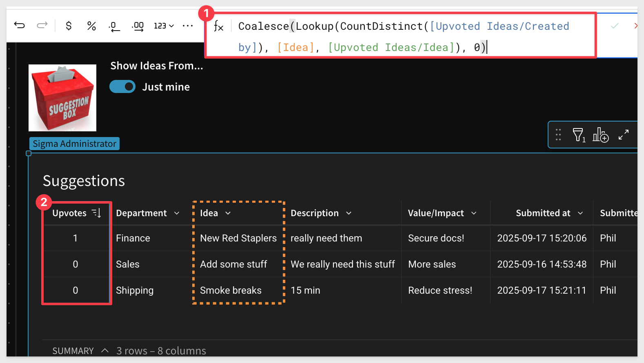Open the Idea column dropdown
This screenshot has height=363, width=644.
tap(228, 213)
